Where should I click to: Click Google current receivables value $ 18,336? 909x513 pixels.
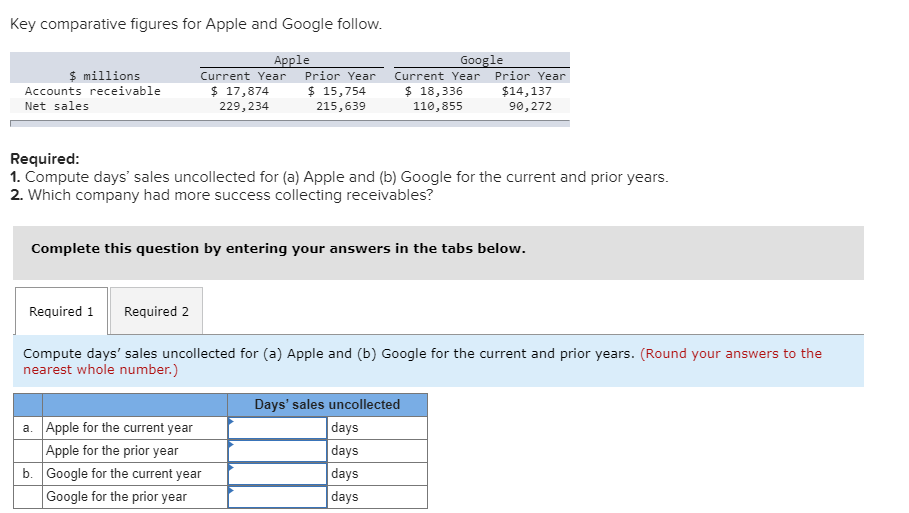pyautogui.click(x=434, y=91)
